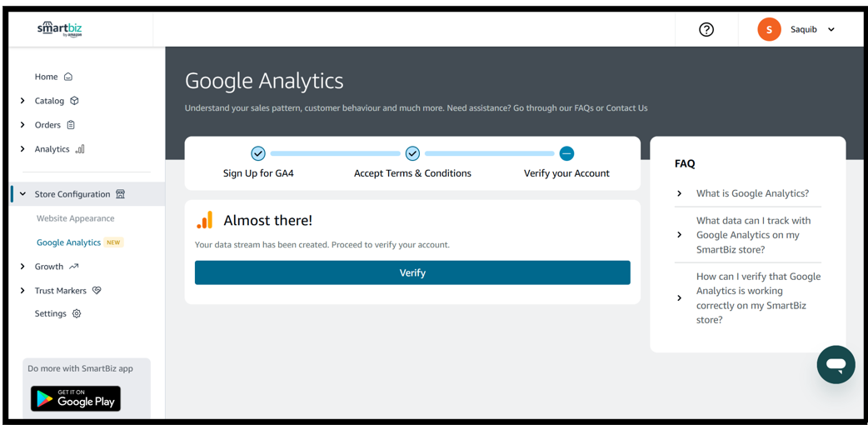The width and height of the screenshot is (868, 425).
Task: Click the orange user avatar icon
Action: pos(769,29)
